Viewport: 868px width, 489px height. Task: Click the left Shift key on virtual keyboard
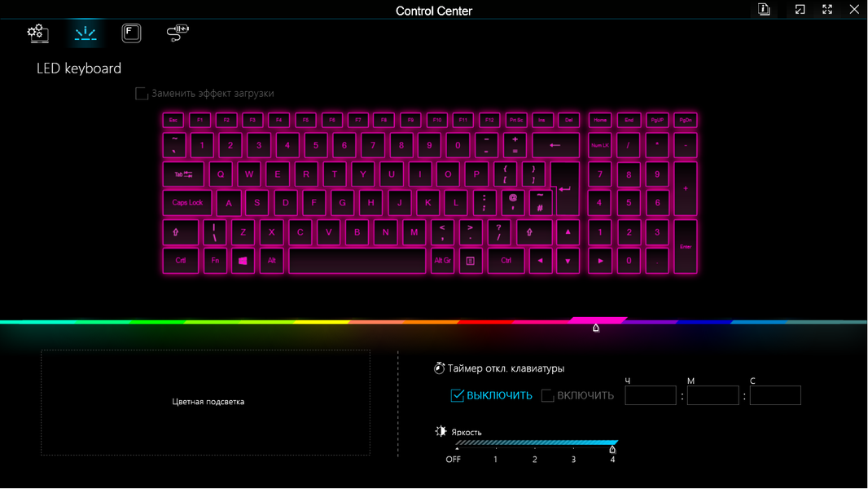tap(180, 232)
